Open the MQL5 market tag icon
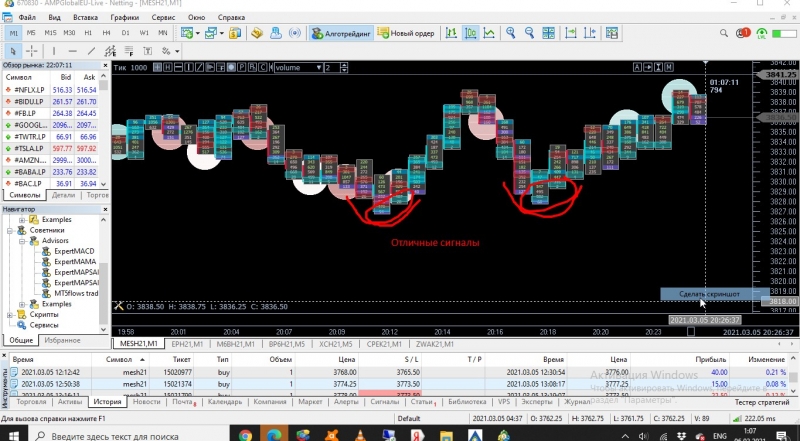800x441 pixels. (257, 33)
